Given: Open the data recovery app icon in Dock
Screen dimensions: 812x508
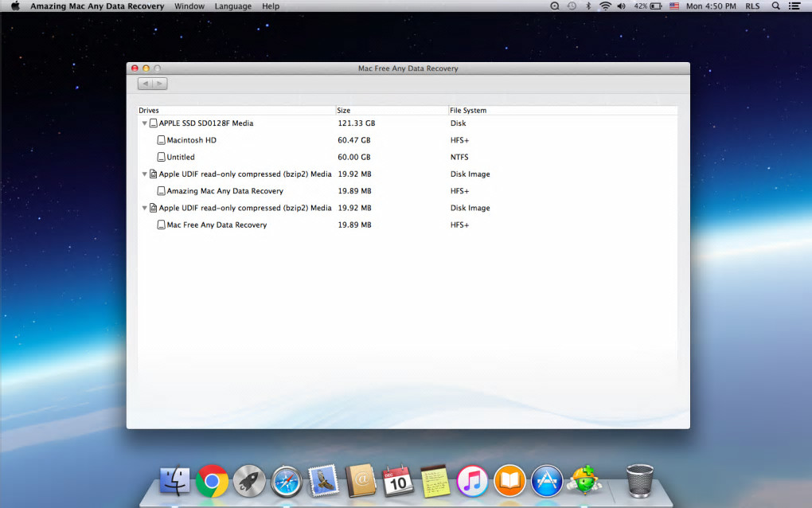Looking at the screenshot, I should [584, 480].
